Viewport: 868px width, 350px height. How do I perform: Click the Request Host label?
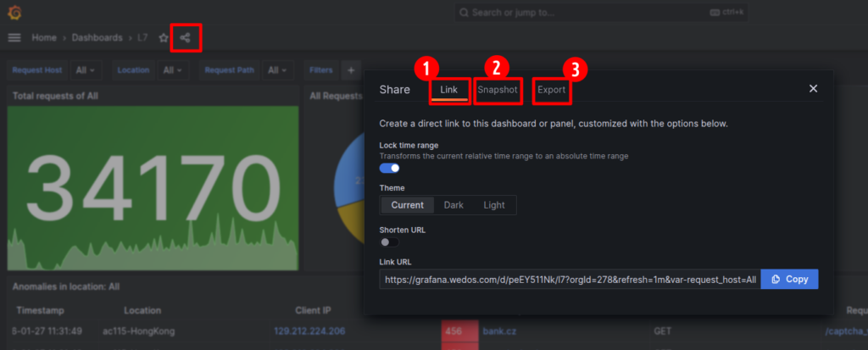[37, 70]
